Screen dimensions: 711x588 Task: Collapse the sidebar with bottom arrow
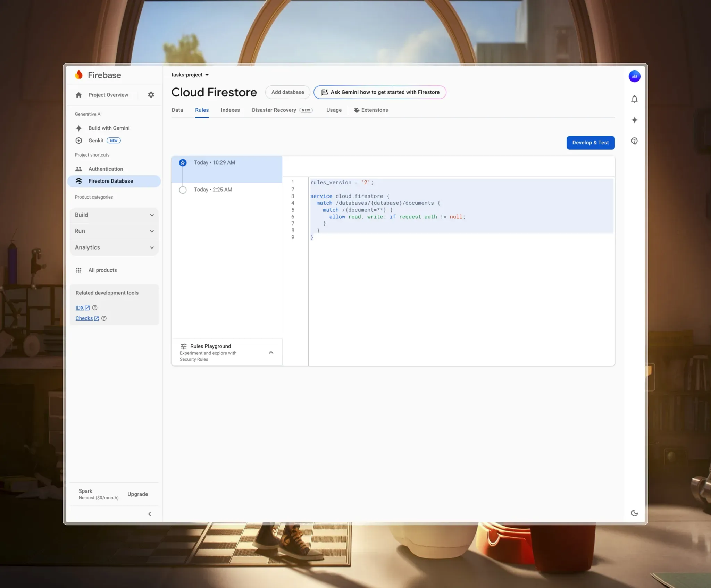coord(150,514)
